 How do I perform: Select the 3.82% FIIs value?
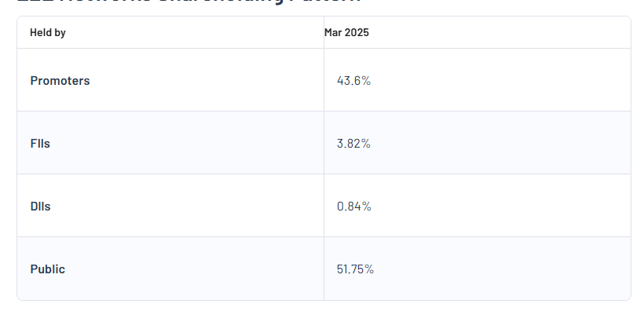pyautogui.click(x=353, y=144)
